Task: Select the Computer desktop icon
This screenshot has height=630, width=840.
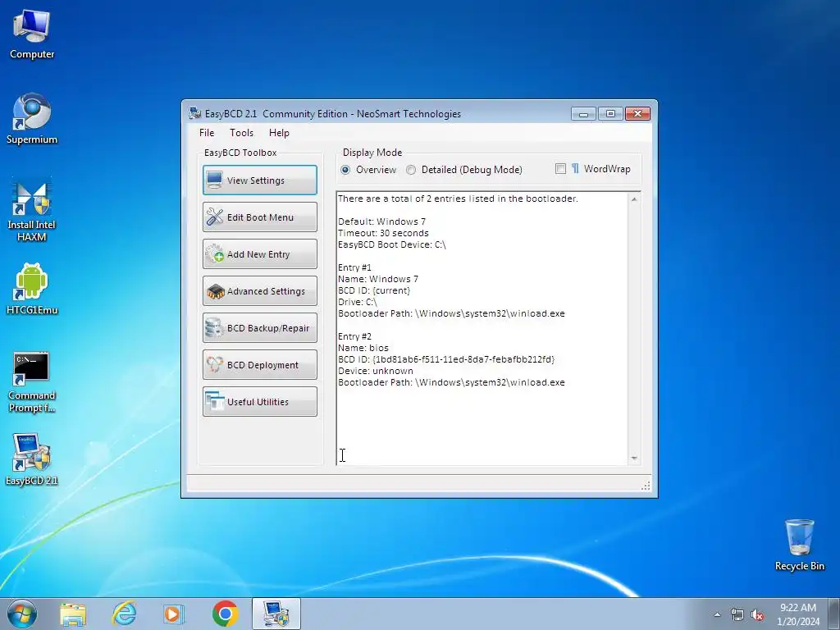Action: coord(32,34)
